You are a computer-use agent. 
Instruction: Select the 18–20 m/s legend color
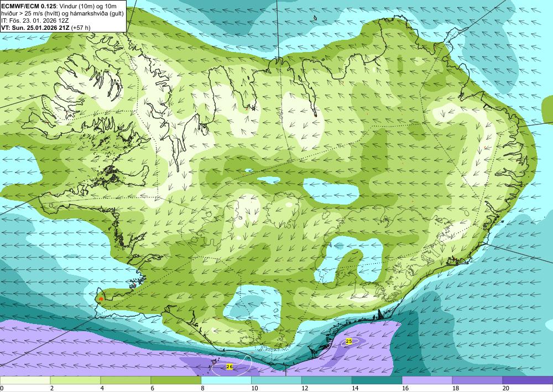point(477,380)
